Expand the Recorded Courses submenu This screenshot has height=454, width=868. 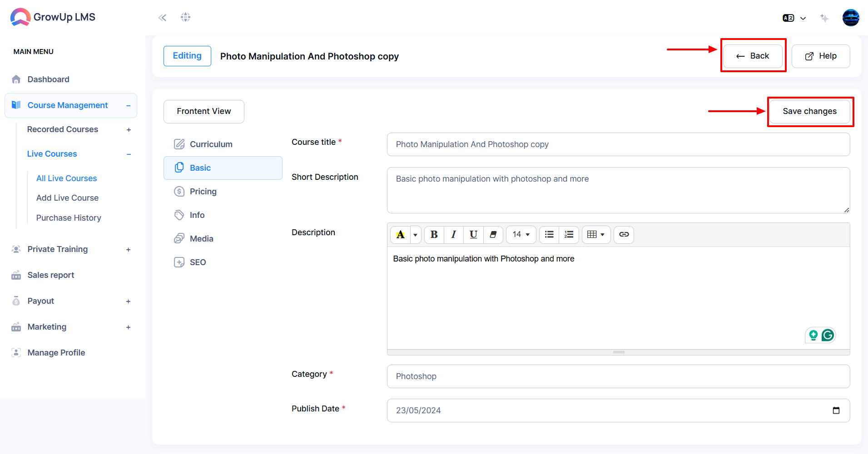point(129,130)
